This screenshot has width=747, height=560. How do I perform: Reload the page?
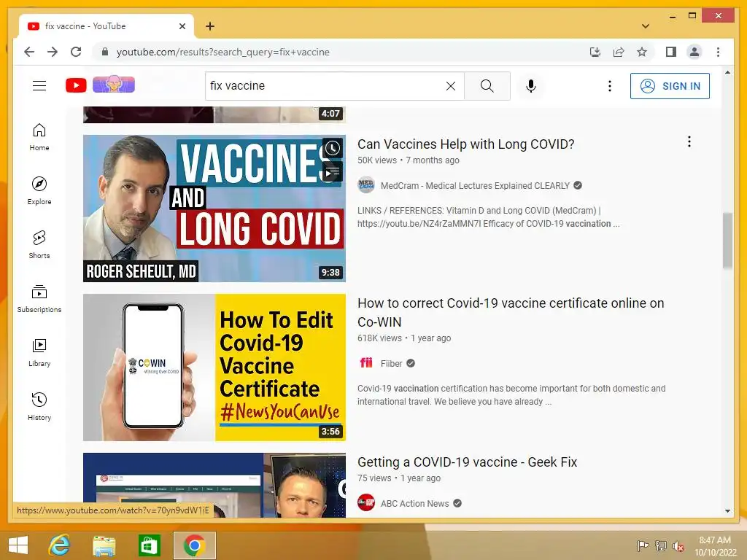76,52
